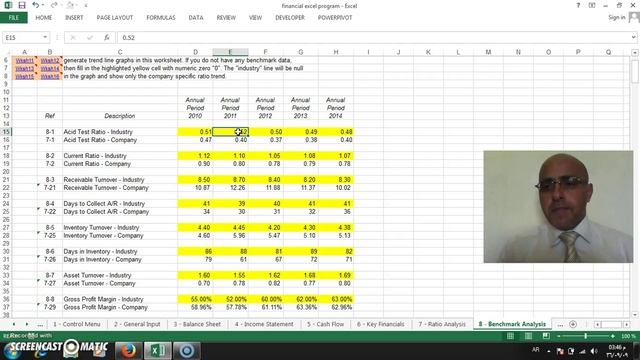Viewport: 640px width, 360px height.
Task: Click the Redo arrow icon
Action: [x=54, y=5]
